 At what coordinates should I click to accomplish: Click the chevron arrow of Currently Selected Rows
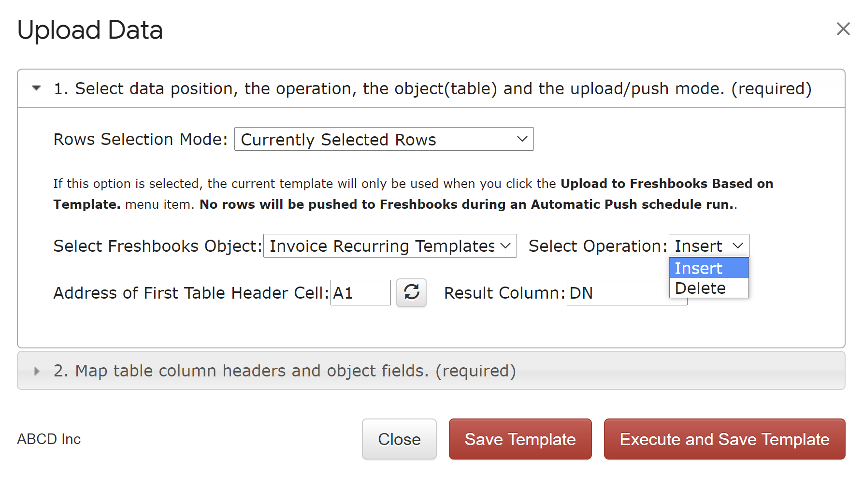522,139
